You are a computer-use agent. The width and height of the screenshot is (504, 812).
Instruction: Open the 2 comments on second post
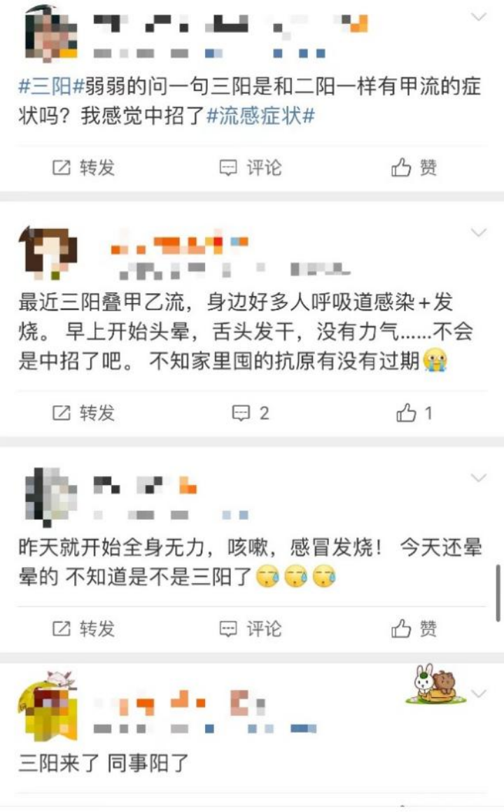pyautogui.click(x=251, y=413)
